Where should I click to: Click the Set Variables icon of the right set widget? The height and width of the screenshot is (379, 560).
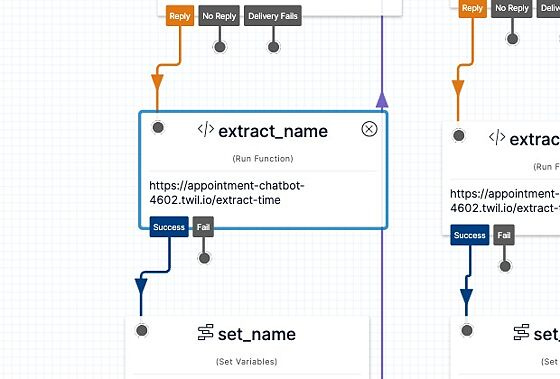521,332
